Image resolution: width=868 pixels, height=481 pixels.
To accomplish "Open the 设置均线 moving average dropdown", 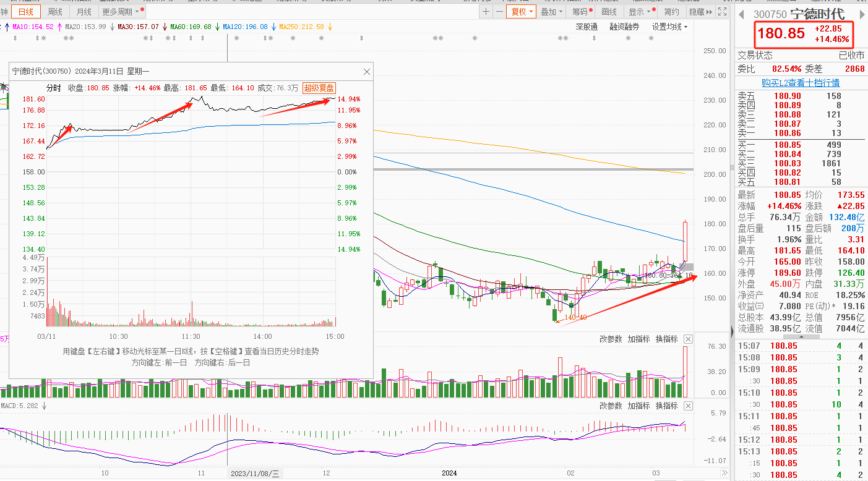I will (x=669, y=27).
